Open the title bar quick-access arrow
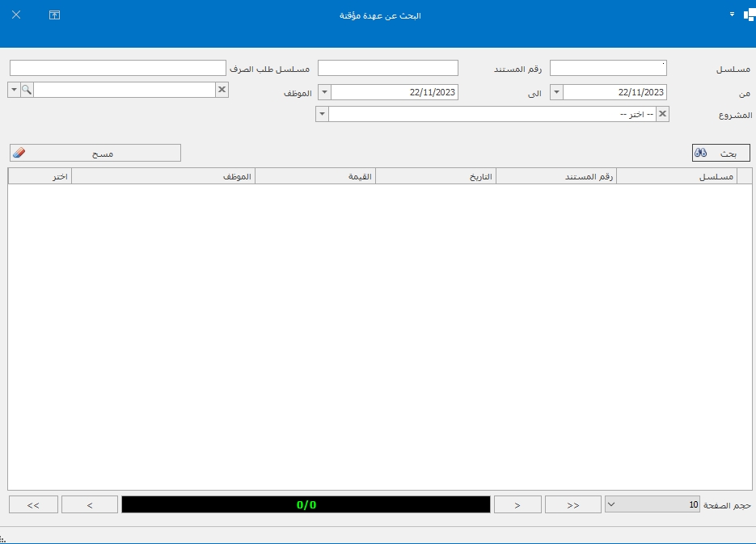The height and width of the screenshot is (544, 756). [732, 15]
